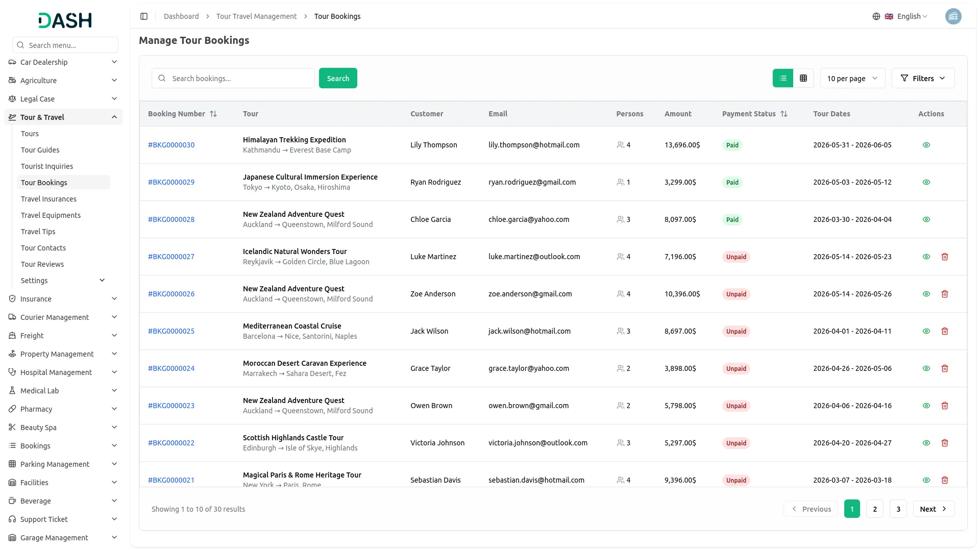Open Tour Guides menu item
The width and height of the screenshot is (980, 551).
(x=40, y=150)
